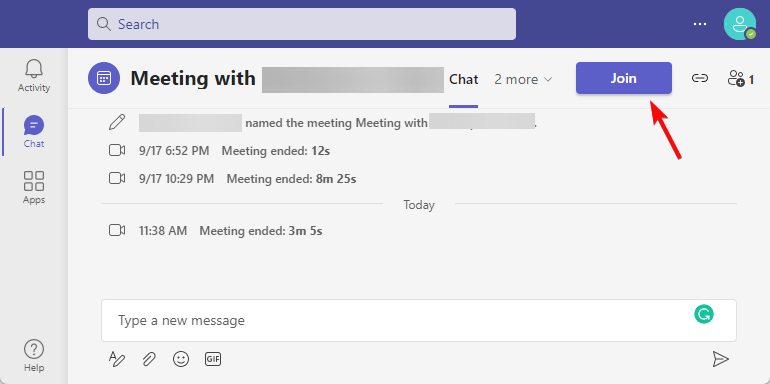Click the Type a new message field

[x=419, y=321]
